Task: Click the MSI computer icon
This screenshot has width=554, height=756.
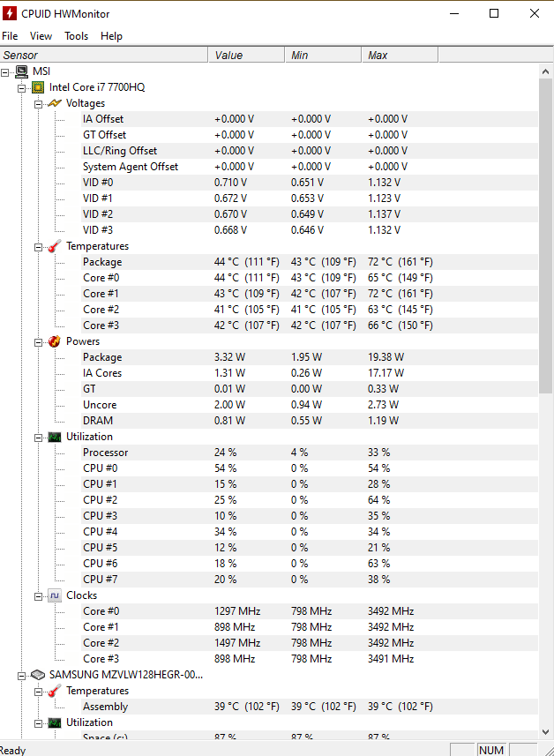Action: coord(22,71)
